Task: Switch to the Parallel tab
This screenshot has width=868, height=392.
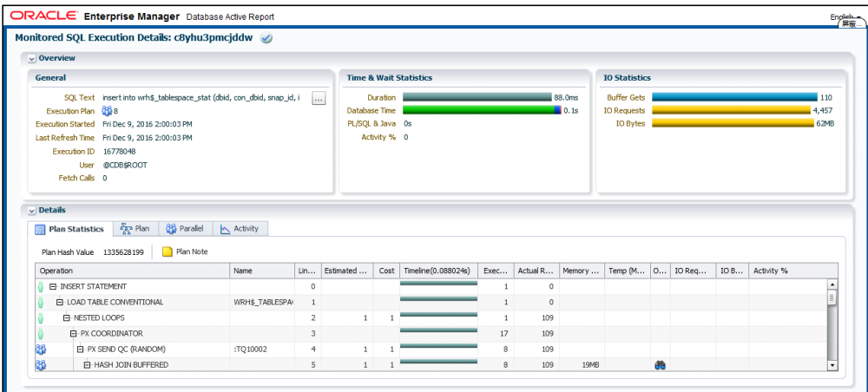Action: click(184, 229)
